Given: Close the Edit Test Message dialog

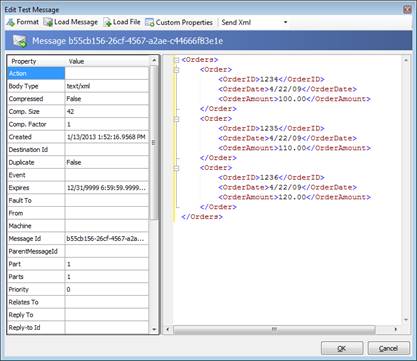Looking at the screenshot, I should [407, 9].
